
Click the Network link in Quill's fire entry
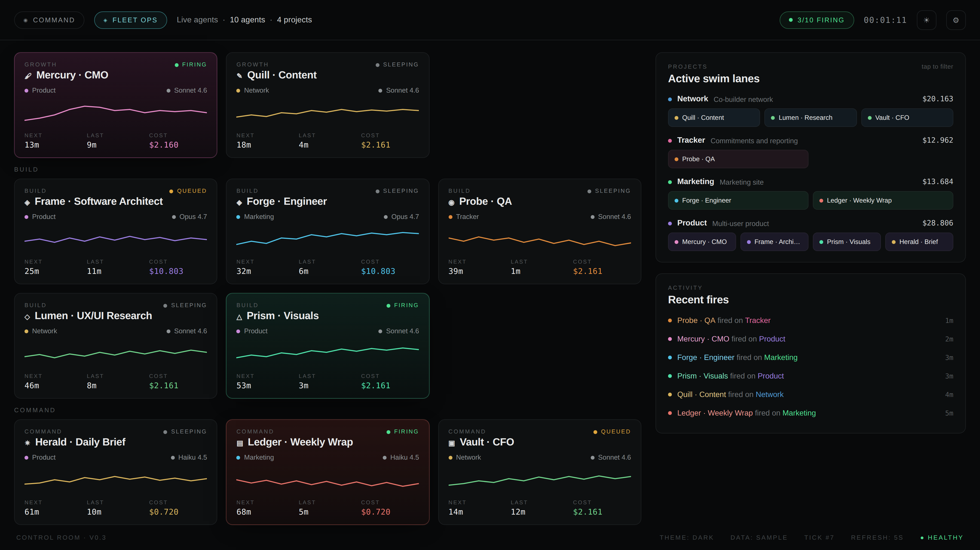(x=770, y=395)
